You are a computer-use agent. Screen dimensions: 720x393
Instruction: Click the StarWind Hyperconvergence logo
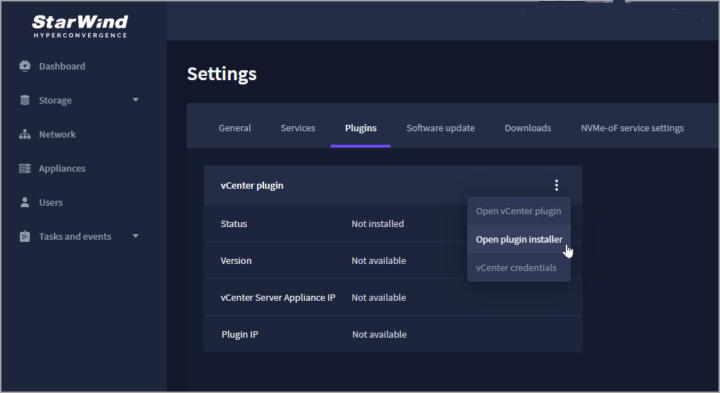(x=80, y=27)
